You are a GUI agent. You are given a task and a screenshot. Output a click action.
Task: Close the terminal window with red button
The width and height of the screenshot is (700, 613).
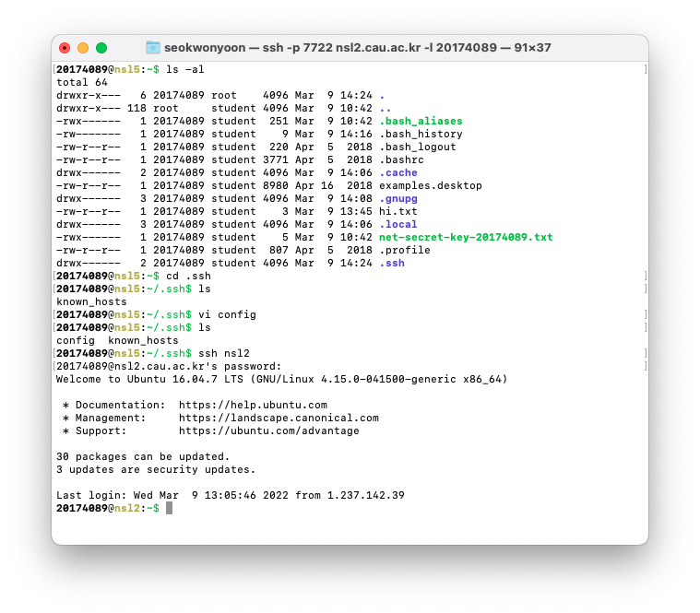click(65, 48)
